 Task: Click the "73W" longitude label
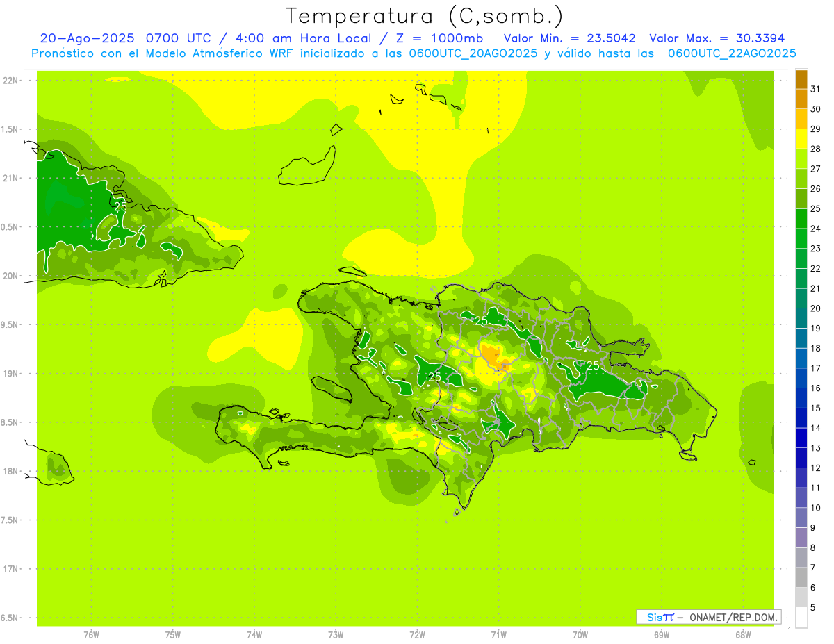[336, 635]
